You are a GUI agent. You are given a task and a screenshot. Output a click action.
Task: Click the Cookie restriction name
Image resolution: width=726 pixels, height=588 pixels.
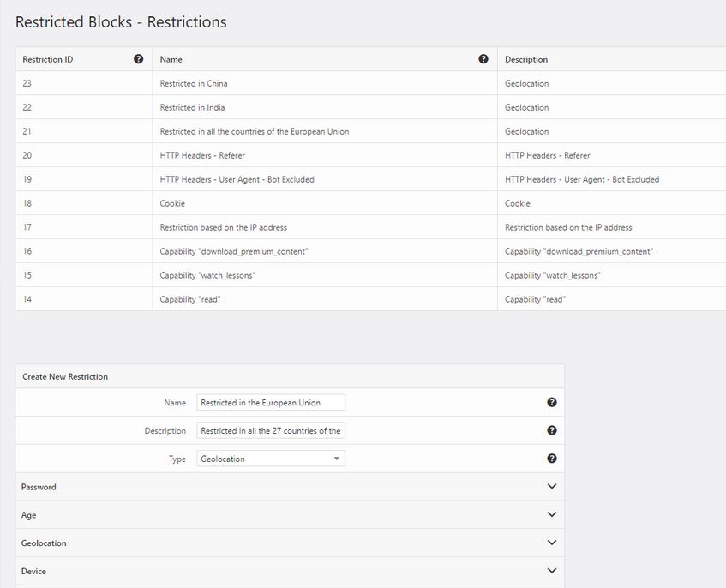pos(172,203)
